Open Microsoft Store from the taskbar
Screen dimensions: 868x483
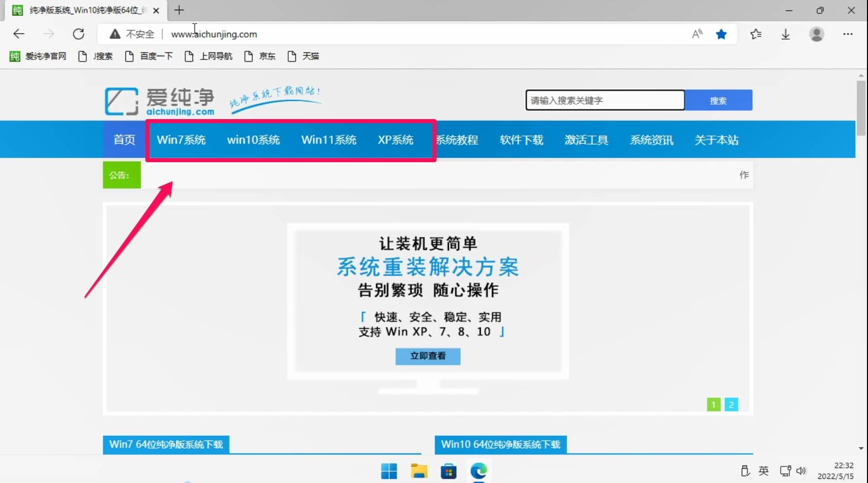tap(449, 471)
